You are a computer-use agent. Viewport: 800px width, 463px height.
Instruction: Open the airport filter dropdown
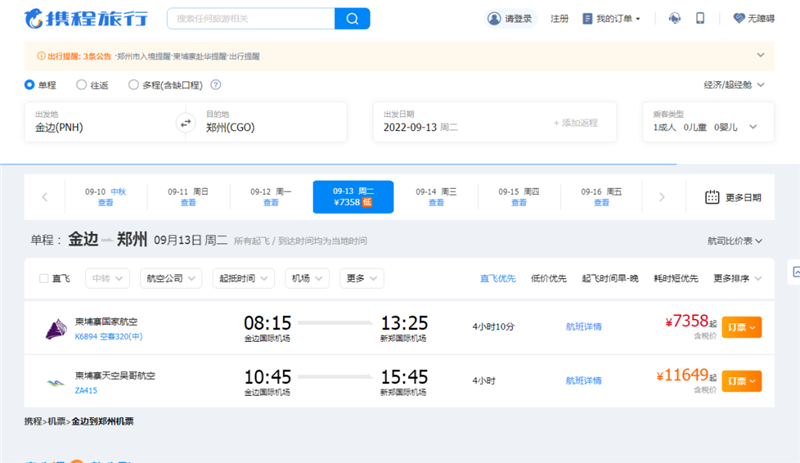click(307, 278)
